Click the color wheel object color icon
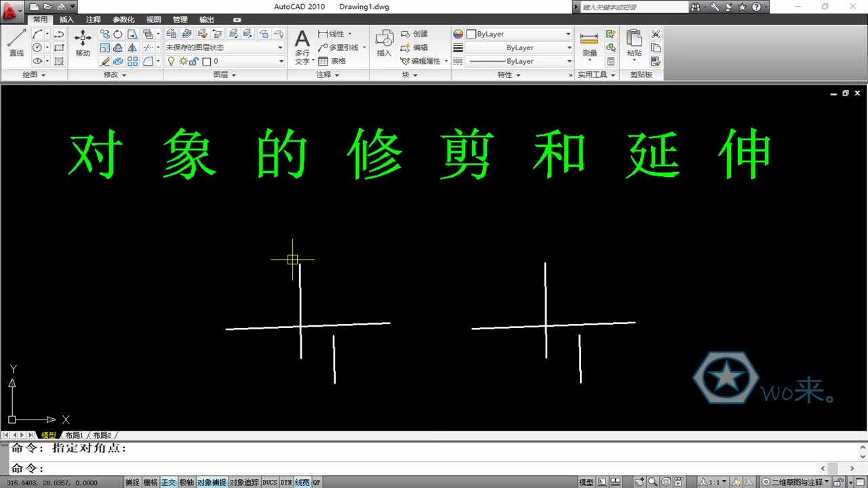Image resolution: width=868 pixels, height=488 pixels. pyautogui.click(x=458, y=34)
